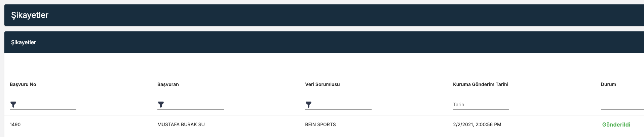Screen dimensions: 644x137
Task: Select the 2/2/2021 submission date cell
Action: tap(477, 125)
